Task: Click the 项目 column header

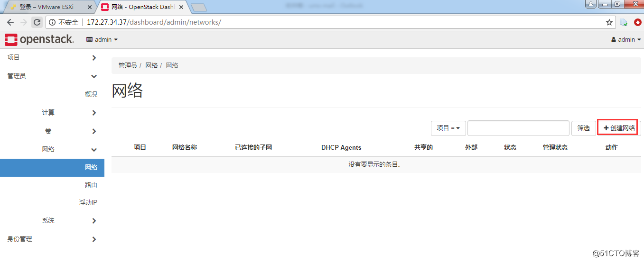Action: tap(140, 147)
